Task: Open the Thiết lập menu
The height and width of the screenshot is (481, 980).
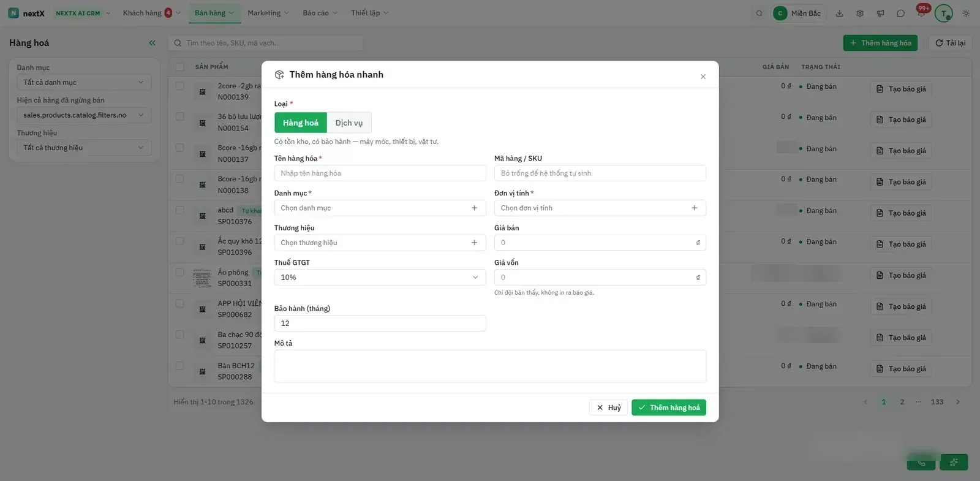Action: pos(369,13)
